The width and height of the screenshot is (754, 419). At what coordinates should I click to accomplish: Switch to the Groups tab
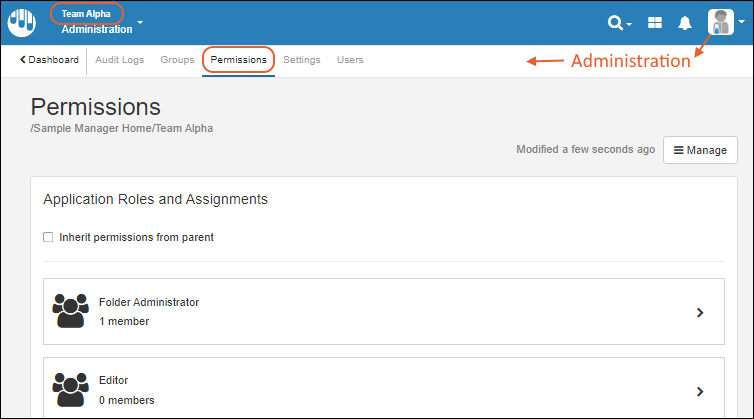(177, 60)
